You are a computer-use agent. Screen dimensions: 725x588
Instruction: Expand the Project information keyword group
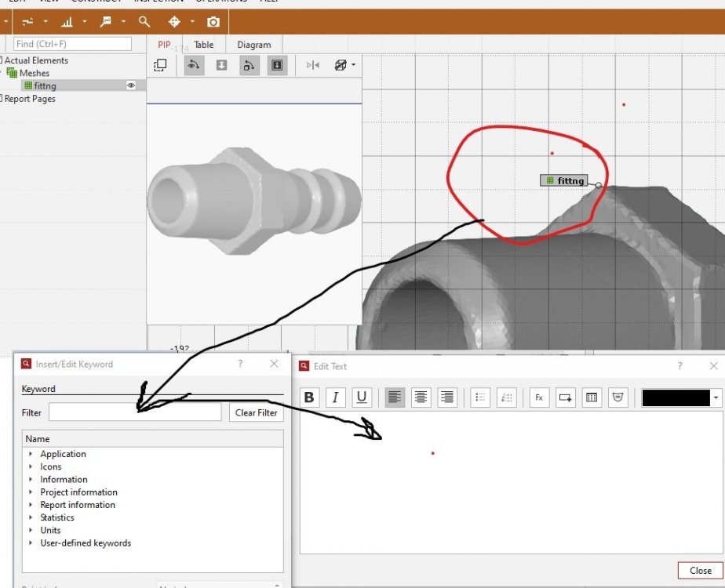(x=31, y=492)
